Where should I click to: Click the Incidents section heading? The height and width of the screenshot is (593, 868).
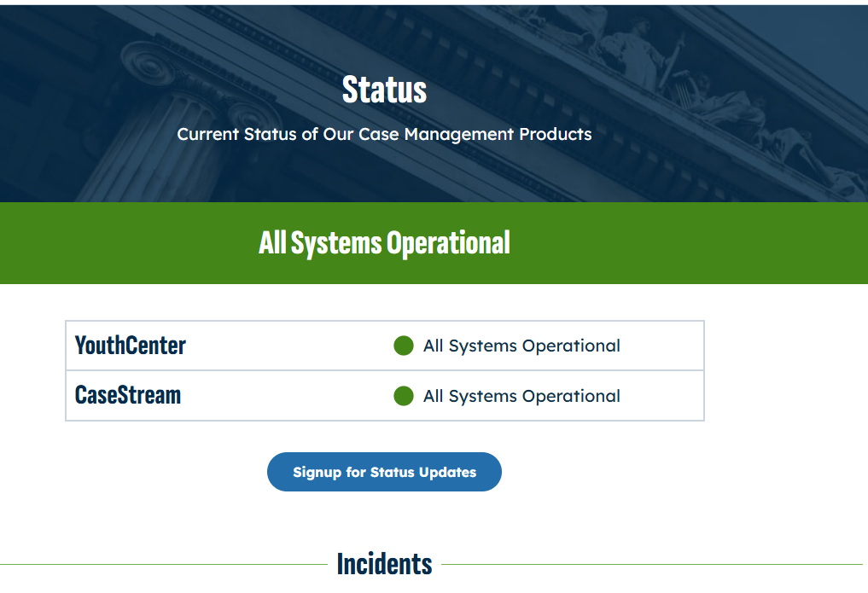384,564
